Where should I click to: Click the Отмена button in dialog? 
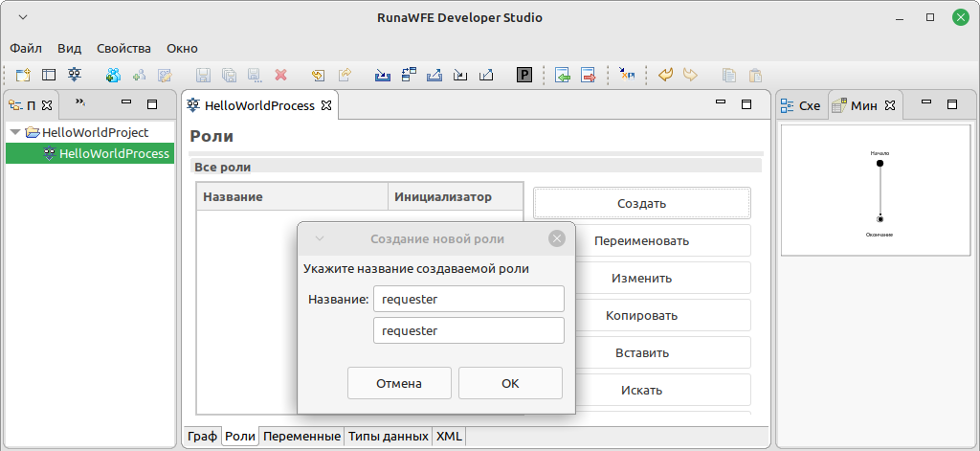(x=399, y=383)
